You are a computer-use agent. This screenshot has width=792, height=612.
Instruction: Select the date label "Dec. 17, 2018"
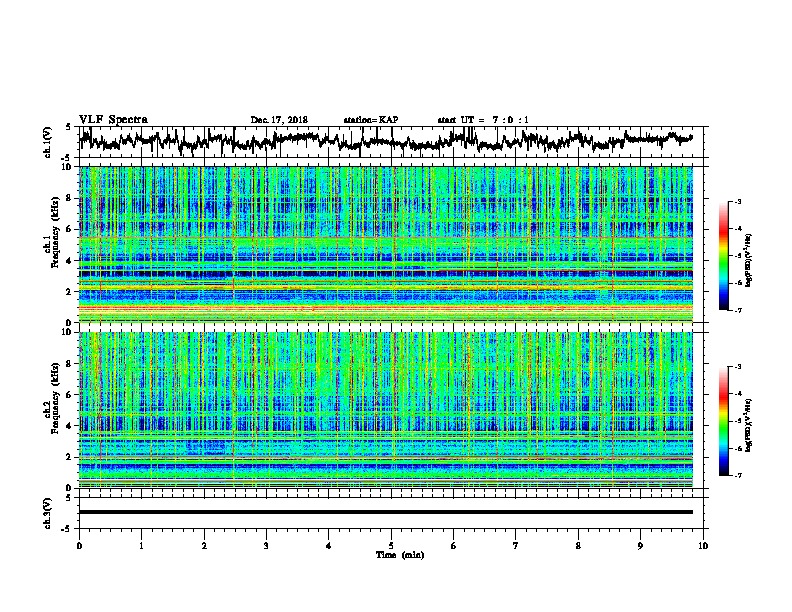click(x=279, y=120)
